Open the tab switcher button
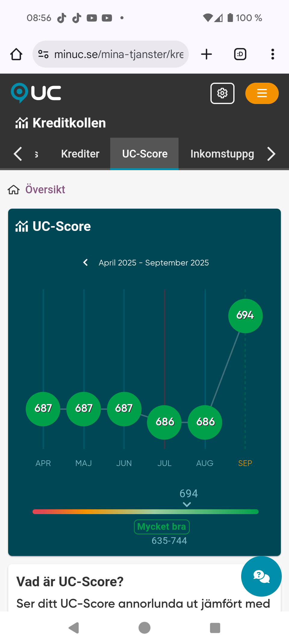This screenshot has width=289, height=644. [240, 54]
